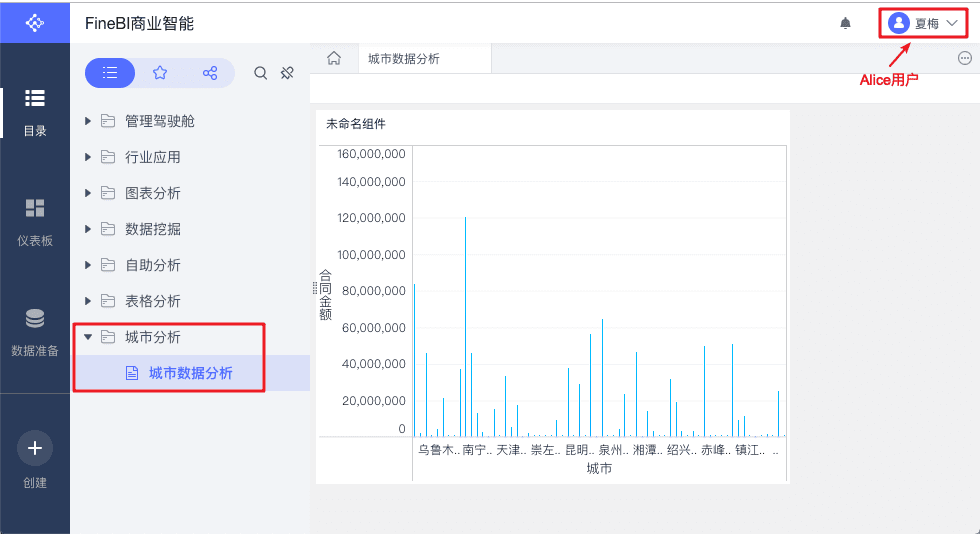Viewport: 980px width, 534px height.
Task: Click the 管理驾驶舱 folder icon
Action: [x=108, y=121]
